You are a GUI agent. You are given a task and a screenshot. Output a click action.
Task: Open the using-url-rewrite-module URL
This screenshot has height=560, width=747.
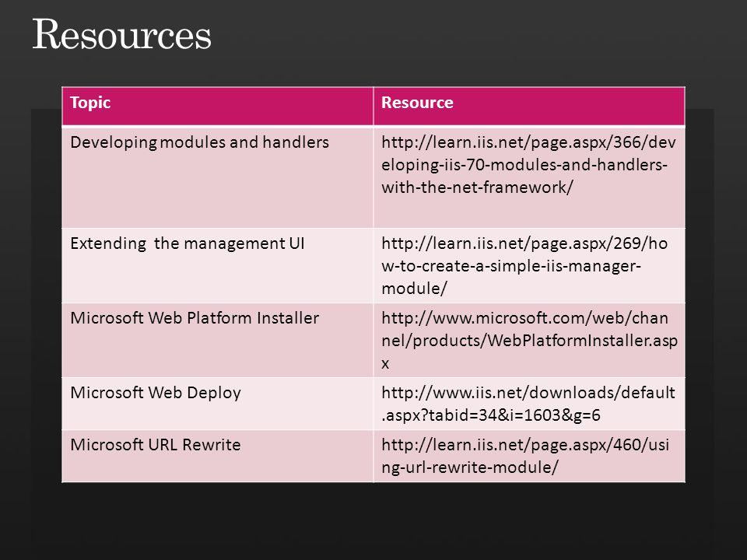tap(525, 456)
